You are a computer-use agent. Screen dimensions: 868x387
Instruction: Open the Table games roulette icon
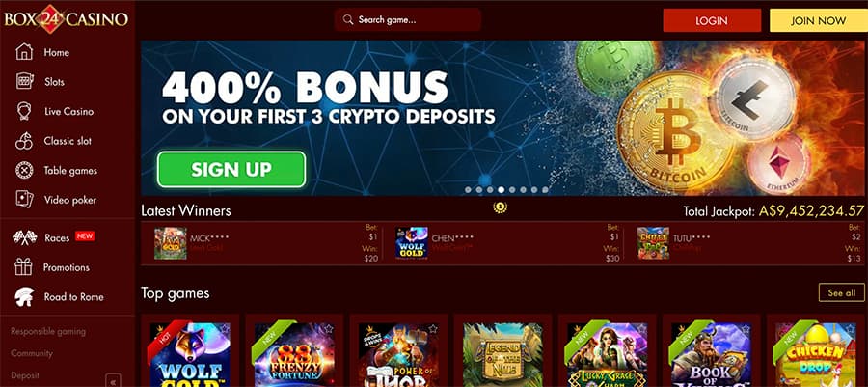[x=24, y=171]
